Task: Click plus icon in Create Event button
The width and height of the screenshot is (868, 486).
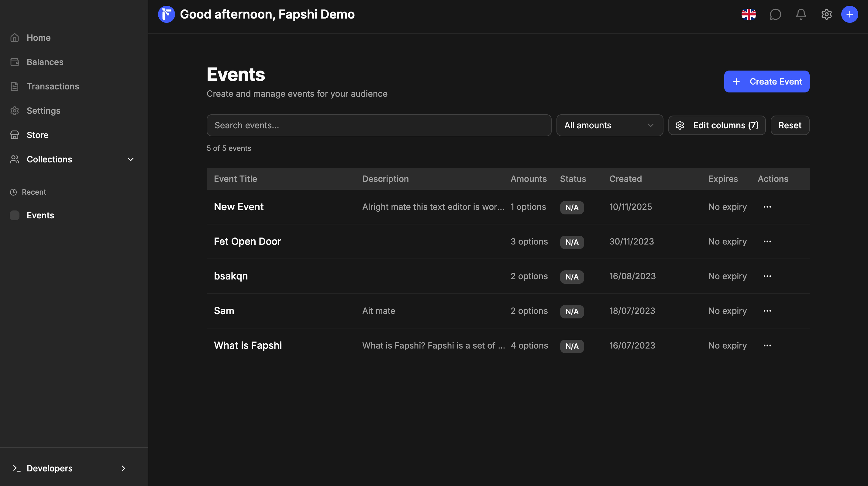Action: coord(736,81)
